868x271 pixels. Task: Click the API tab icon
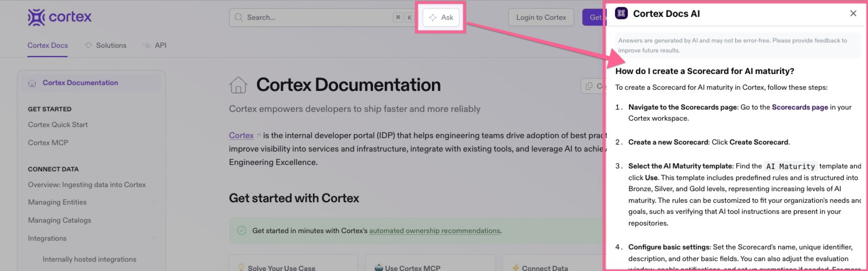147,45
